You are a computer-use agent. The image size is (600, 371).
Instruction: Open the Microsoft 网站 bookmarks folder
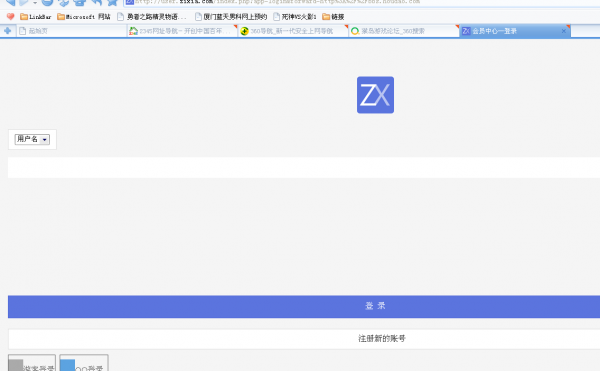point(84,16)
